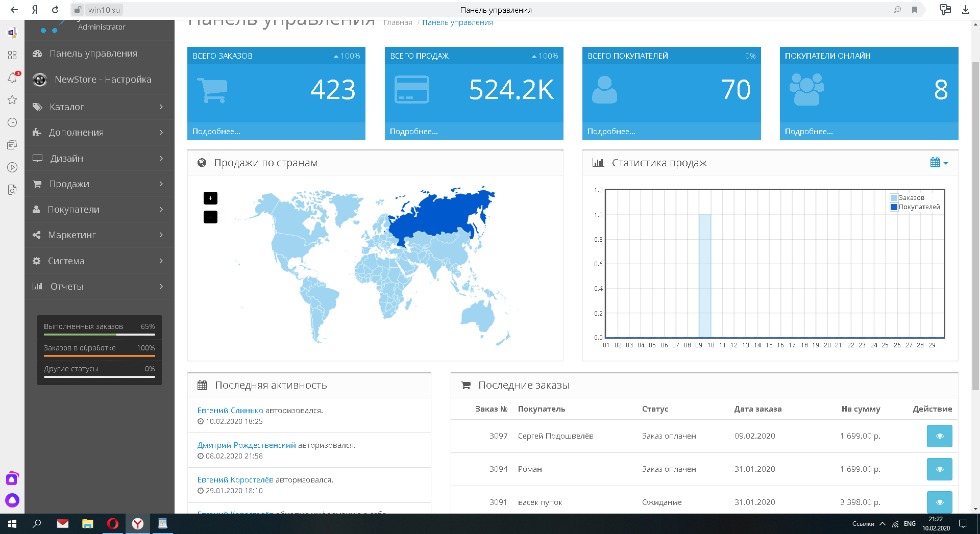This screenshot has width=980, height=534.
Task: Click the browser bookmark icon
Action: (915, 10)
